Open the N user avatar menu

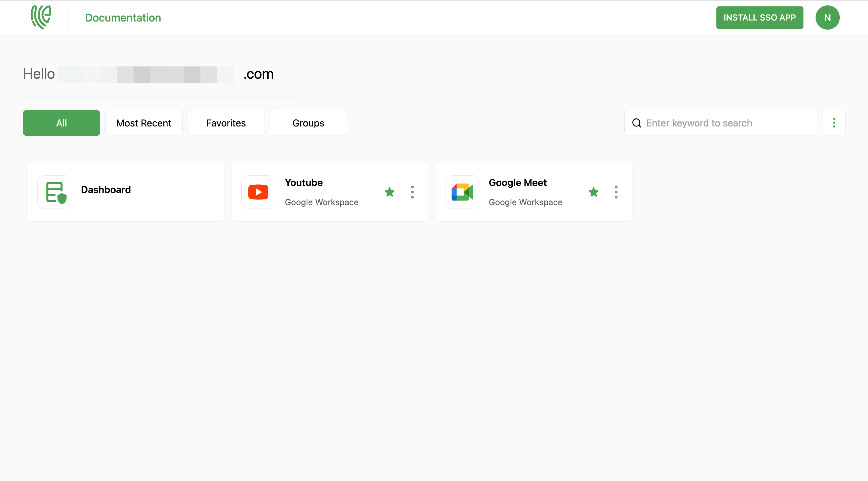827,17
